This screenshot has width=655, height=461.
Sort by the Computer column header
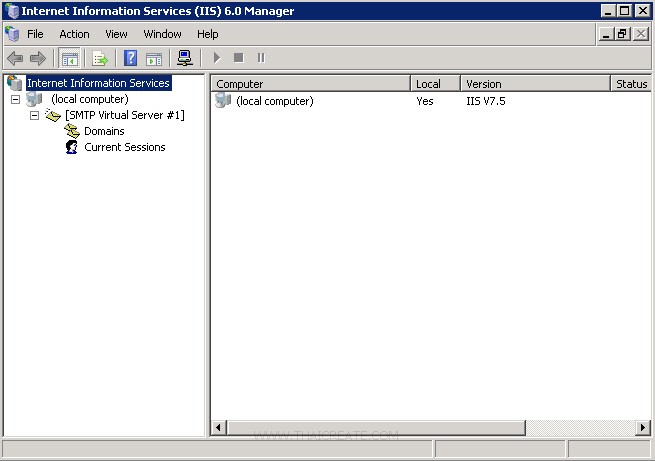pyautogui.click(x=311, y=84)
